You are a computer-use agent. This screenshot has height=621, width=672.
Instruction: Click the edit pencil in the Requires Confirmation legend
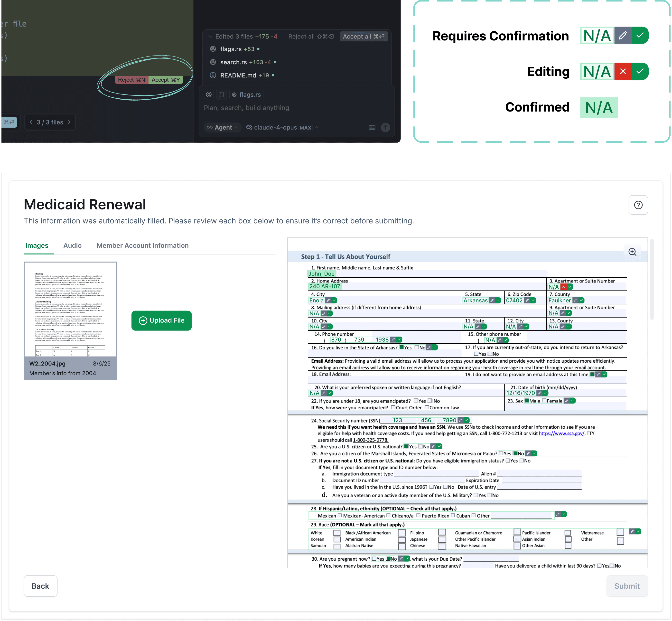click(x=623, y=36)
